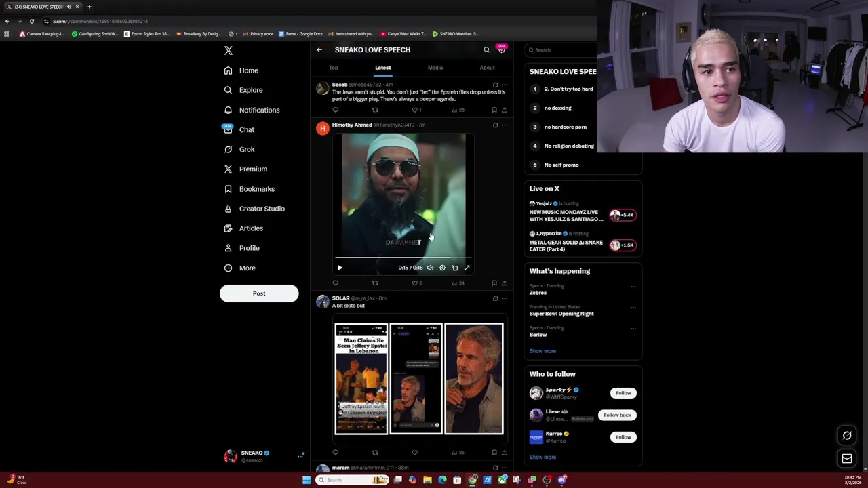Open Premium in the sidebar
Screen dimensions: 868x488
click(x=245, y=169)
